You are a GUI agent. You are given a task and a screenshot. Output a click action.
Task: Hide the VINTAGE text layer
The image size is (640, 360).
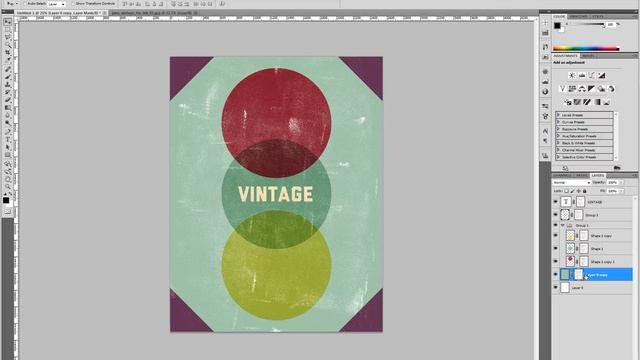pos(556,202)
